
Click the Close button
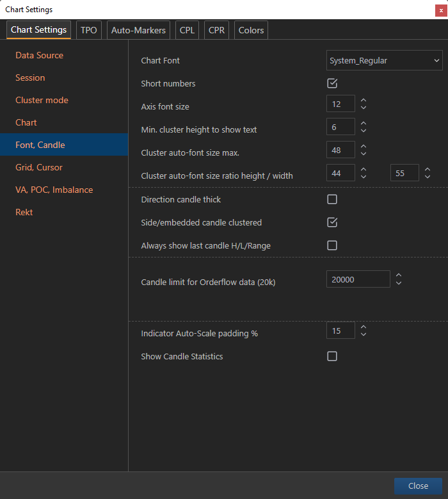point(418,486)
